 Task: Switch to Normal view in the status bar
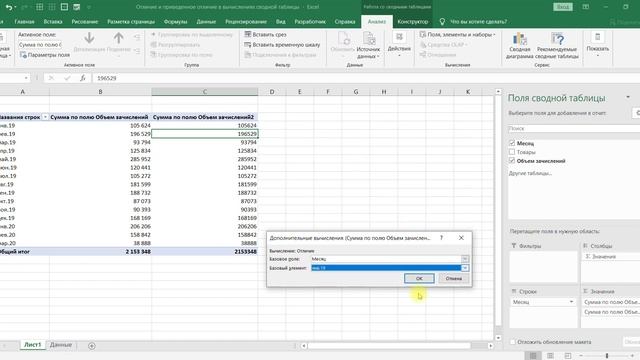533,356
